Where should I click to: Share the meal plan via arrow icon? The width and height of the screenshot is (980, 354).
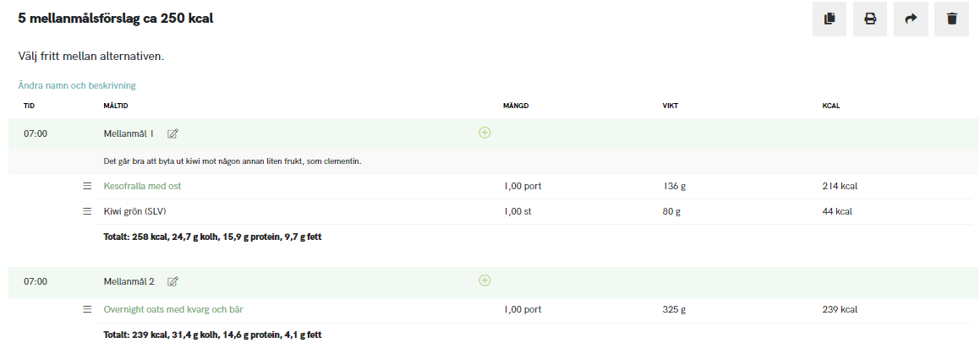pos(911,19)
